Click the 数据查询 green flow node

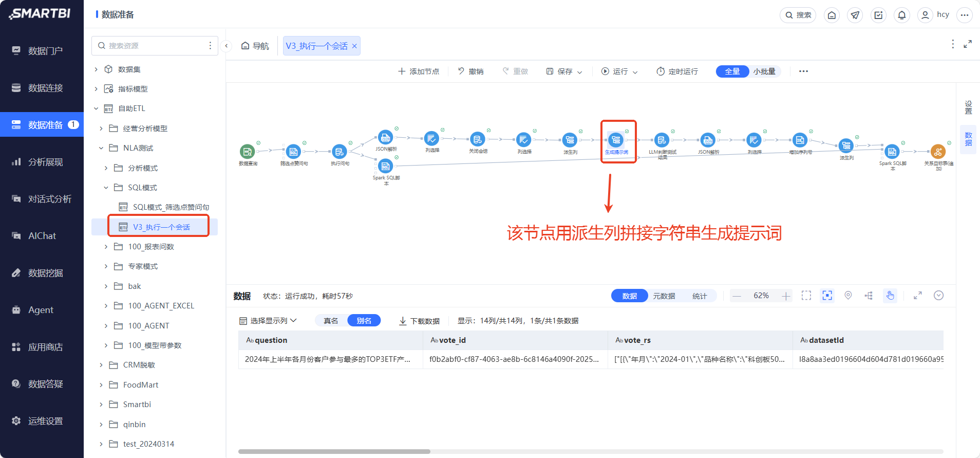pyautogui.click(x=248, y=152)
